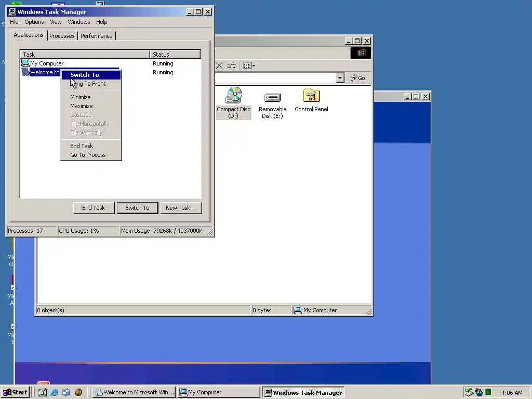Choose Minimize from the context menu
The width and height of the screenshot is (532, 399).
(90, 97)
